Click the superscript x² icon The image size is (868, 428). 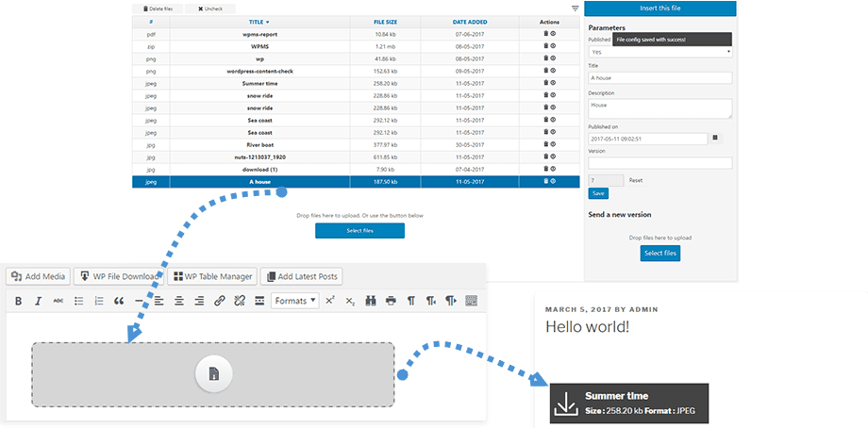click(330, 301)
